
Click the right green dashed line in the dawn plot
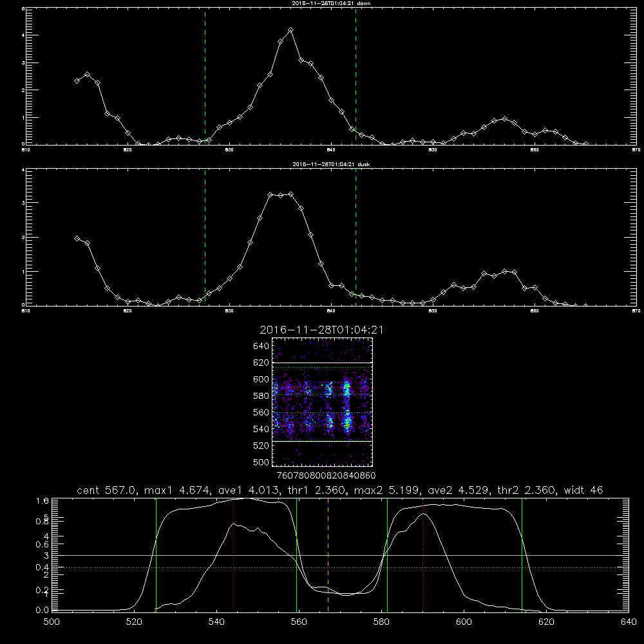click(x=355, y=76)
